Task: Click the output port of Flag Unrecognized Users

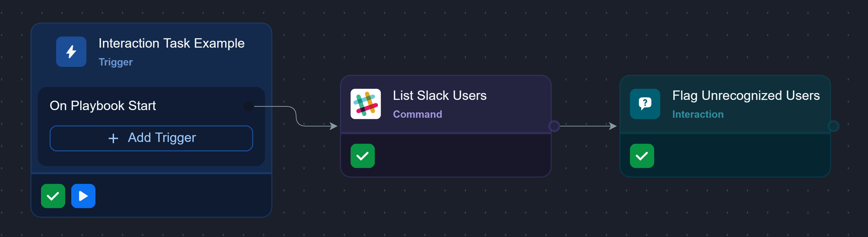Action: (833, 126)
